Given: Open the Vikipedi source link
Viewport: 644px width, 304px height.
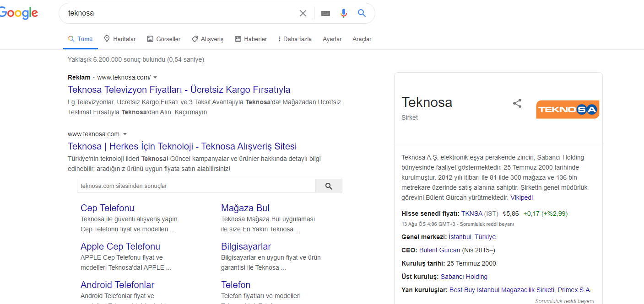Looking at the screenshot, I should (x=522, y=197).
